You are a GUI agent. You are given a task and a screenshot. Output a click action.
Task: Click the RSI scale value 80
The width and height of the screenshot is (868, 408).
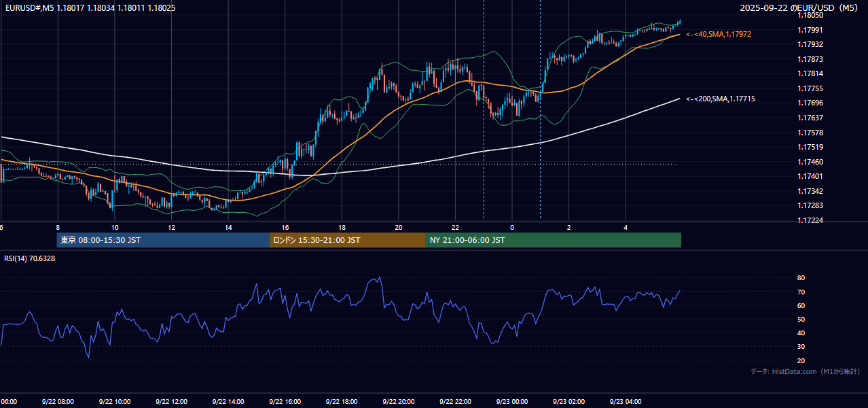tap(801, 278)
